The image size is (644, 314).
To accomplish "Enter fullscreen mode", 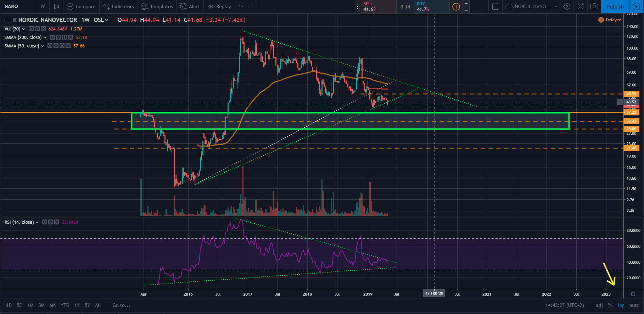I will [x=581, y=6].
